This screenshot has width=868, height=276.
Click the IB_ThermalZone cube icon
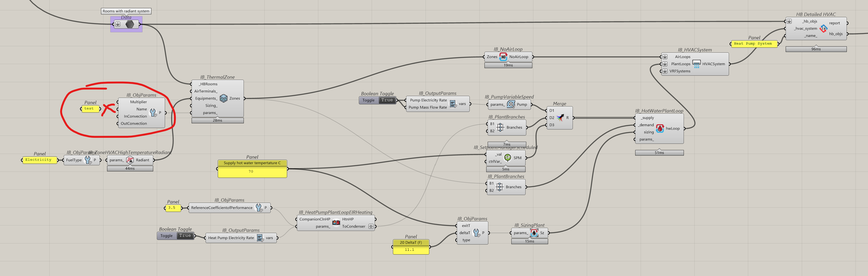point(223,98)
